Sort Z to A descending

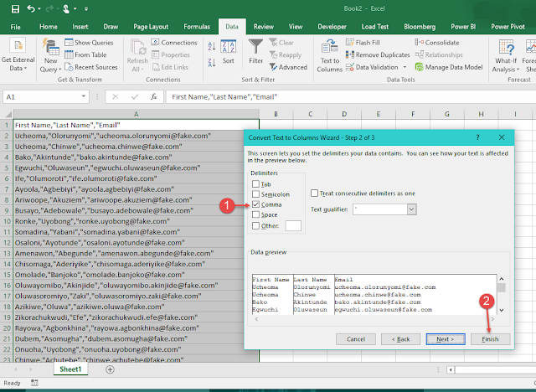pos(212,63)
